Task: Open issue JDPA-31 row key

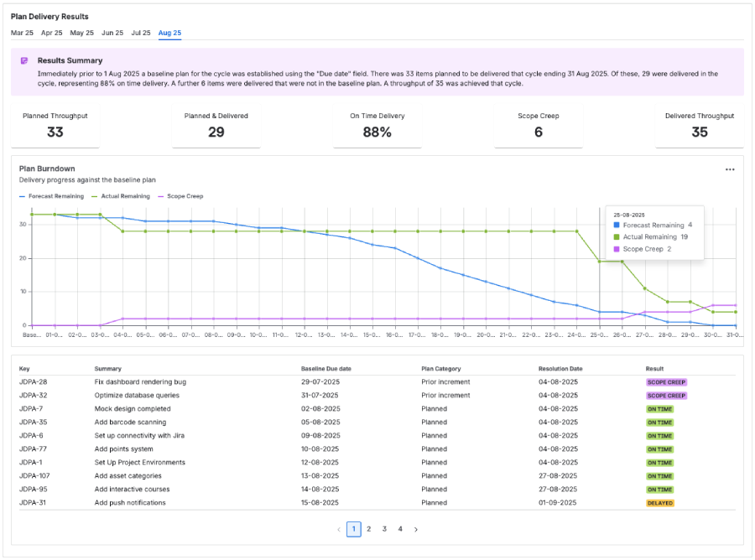Action: pyautogui.click(x=33, y=503)
